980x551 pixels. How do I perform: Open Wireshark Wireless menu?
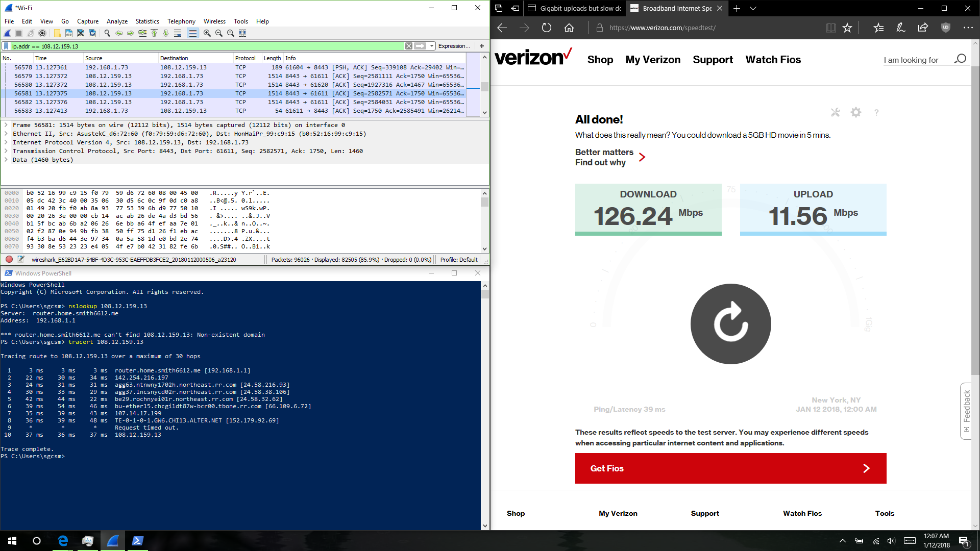(214, 21)
